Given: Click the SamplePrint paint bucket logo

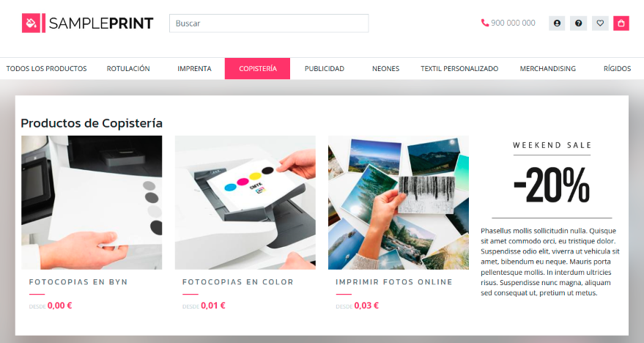Looking at the screenshot, I should 33,23.
